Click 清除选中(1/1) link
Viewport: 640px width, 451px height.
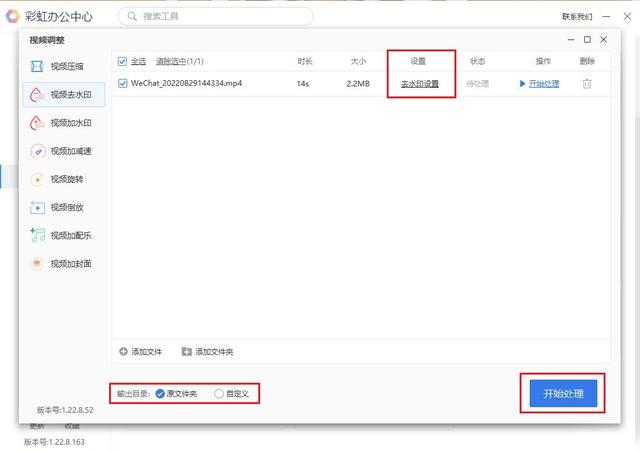(179, 61)
